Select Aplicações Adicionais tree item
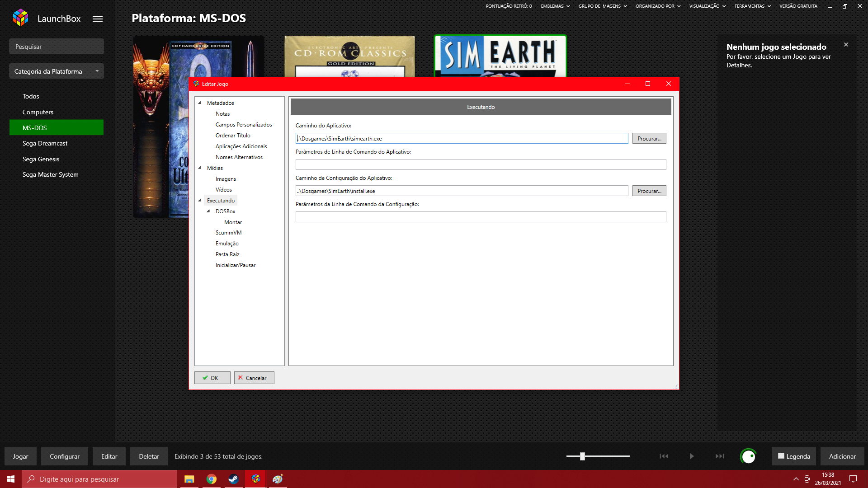The height and width of the screenshot is (488, 868). pos(241,146)
